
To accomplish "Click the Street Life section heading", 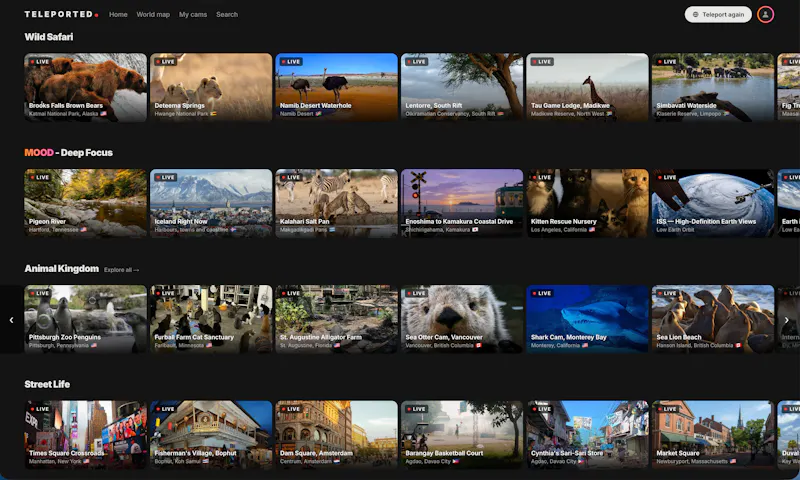I will 47,384.
